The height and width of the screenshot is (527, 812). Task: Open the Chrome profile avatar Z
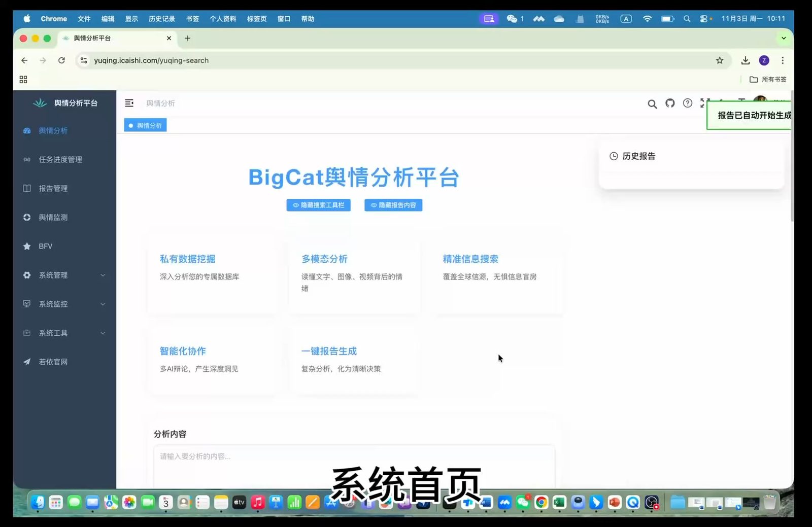coord(764,60)
